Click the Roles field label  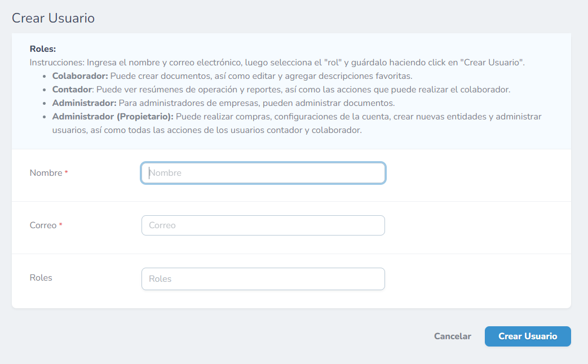41,277
